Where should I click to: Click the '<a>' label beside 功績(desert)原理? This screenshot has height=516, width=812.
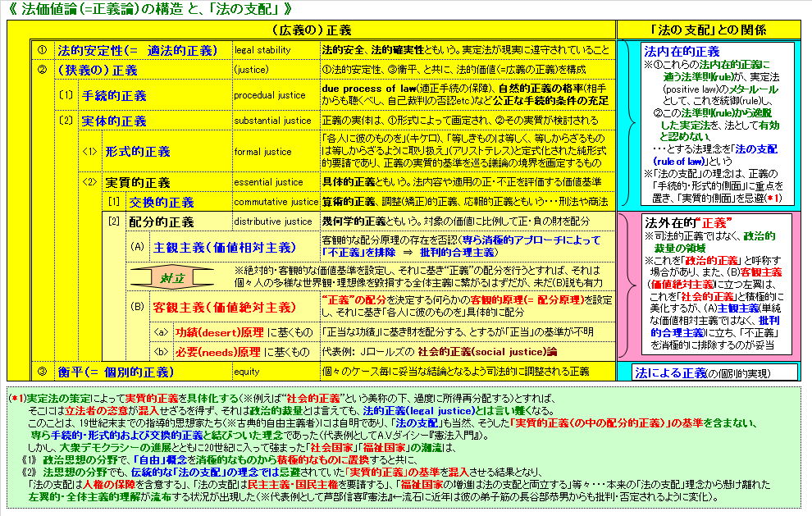[x=161, y=332]
